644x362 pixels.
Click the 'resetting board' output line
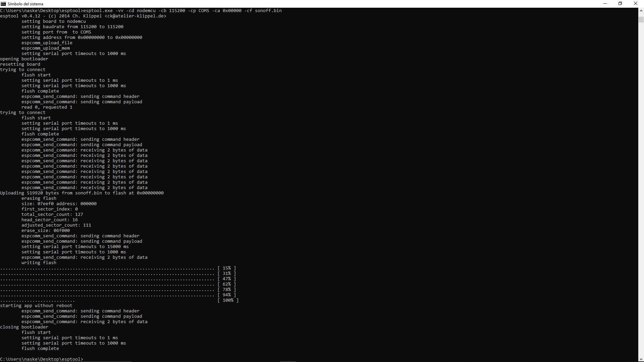(20, 64)
